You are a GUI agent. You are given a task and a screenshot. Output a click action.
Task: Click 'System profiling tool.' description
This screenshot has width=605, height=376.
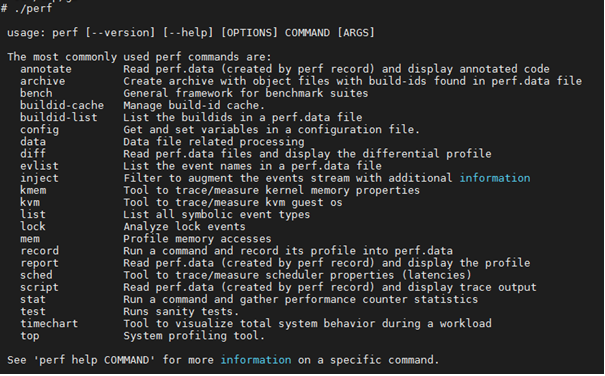coord(194,336)
